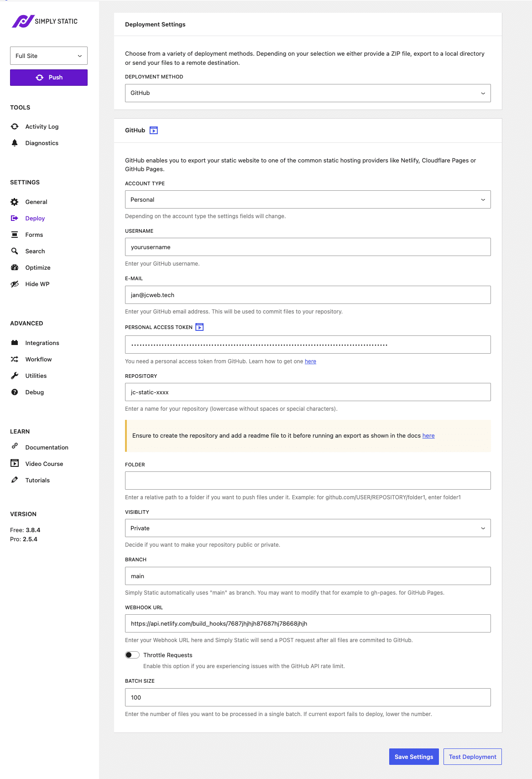Click the Deploy arrow icon
The image size is (532, 779).
15,218
